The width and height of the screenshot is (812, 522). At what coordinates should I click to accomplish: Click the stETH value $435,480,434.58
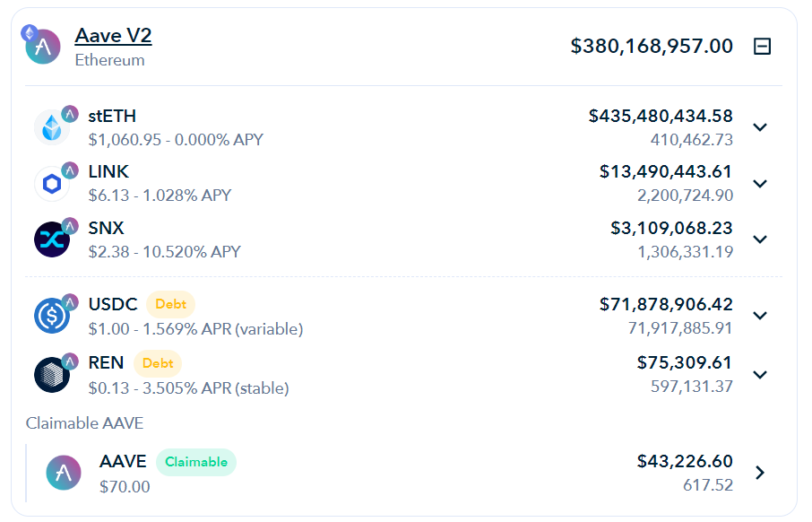point(661,116)
